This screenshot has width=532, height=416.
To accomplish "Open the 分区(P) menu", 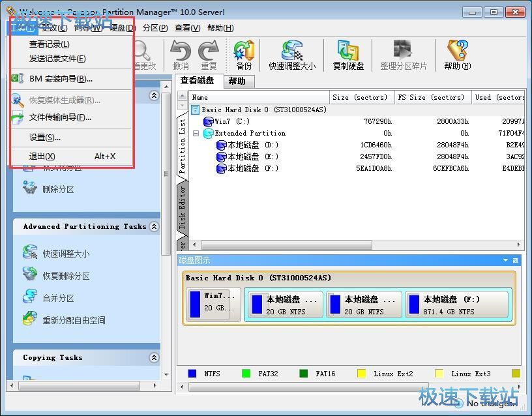I will pos(155,28).
